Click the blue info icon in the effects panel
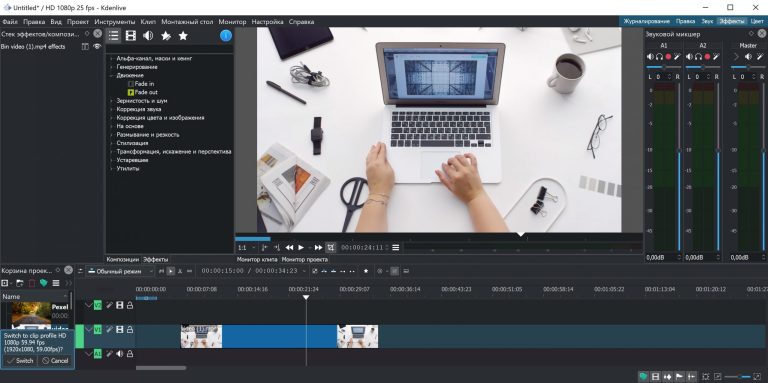The width and height of the screenshot is (768, 383). coord(226,35)
